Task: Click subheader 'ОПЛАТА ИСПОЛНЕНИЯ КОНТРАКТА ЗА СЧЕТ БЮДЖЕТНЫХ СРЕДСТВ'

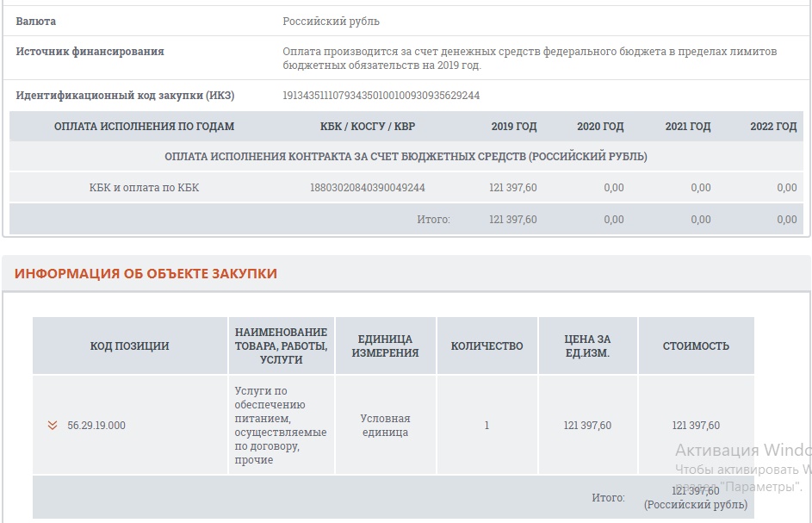Action: pos(406,157)
